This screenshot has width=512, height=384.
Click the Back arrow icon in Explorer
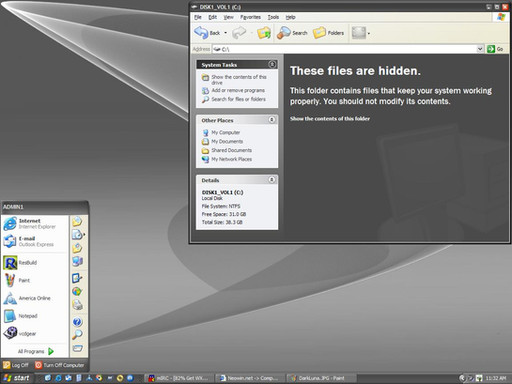pyautogui.click(x=201, y=33)
